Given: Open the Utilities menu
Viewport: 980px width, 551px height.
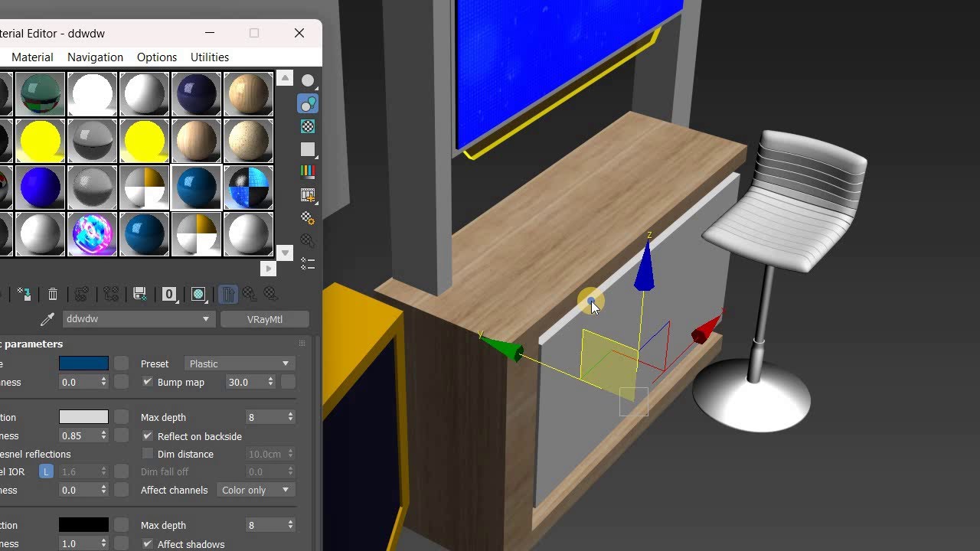Looking at the screenshot, I should (210, 57).
